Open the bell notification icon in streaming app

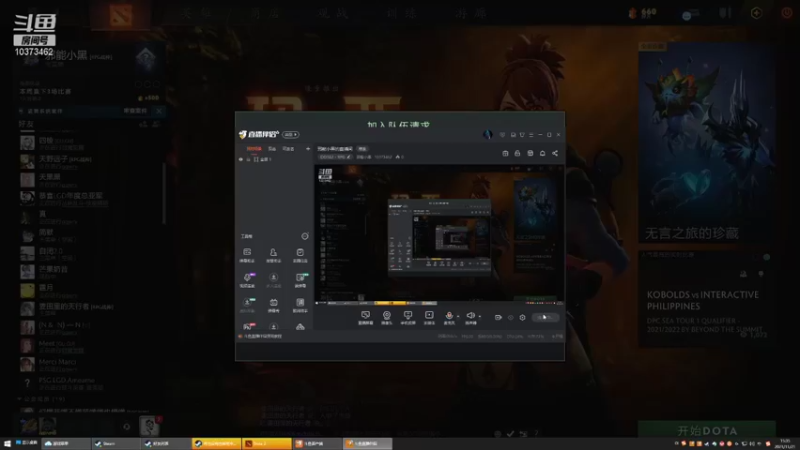[x=542, y=153]
